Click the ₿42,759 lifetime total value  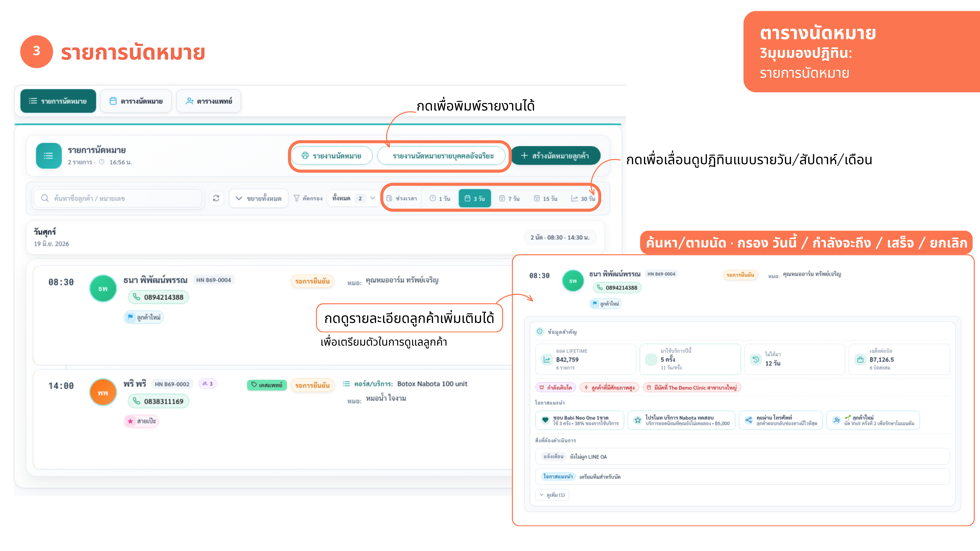tap(567, 359)
